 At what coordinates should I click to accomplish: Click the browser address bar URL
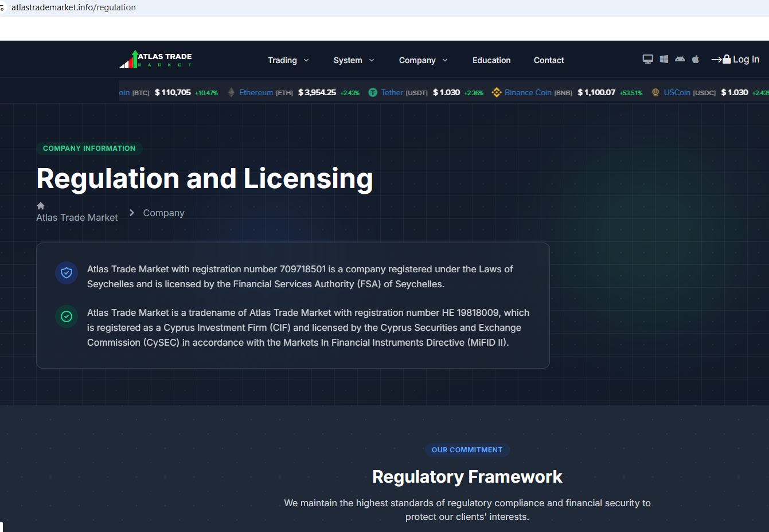pos(73,7)
